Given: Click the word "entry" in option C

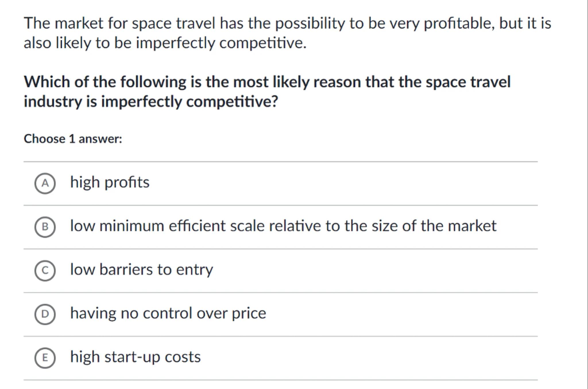Looking at the screenshot, I should [x=194, y=270].
